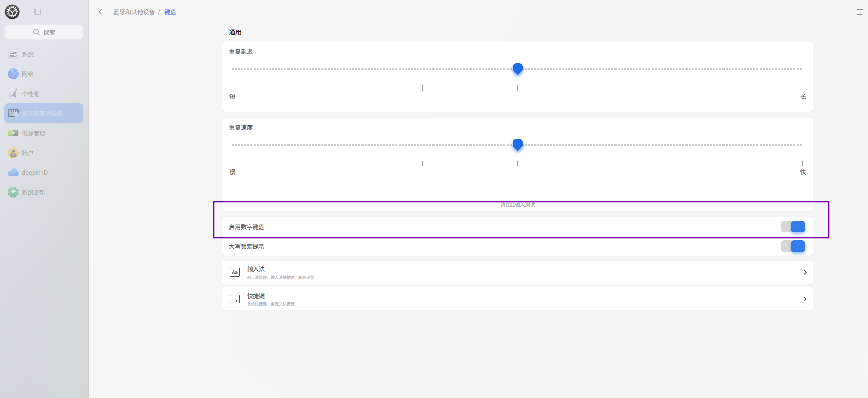
Task: Click the 账户 user icon
Action: coord(13,153)
